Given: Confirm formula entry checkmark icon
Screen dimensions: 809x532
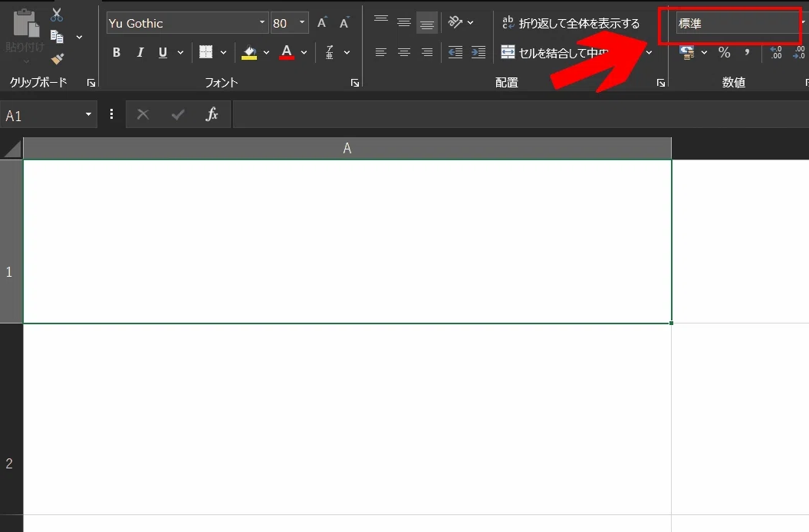Looking at the screenshot, I should 178,114.
